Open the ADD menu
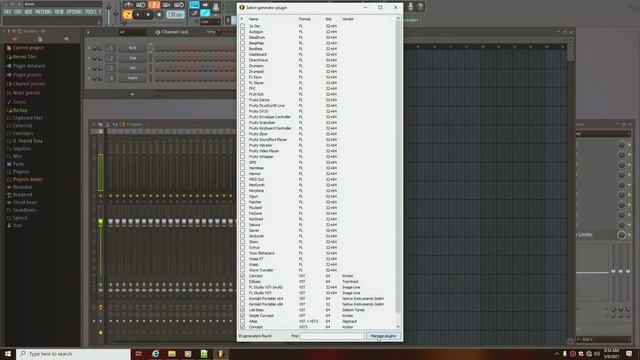 click(x=28, y=12)
